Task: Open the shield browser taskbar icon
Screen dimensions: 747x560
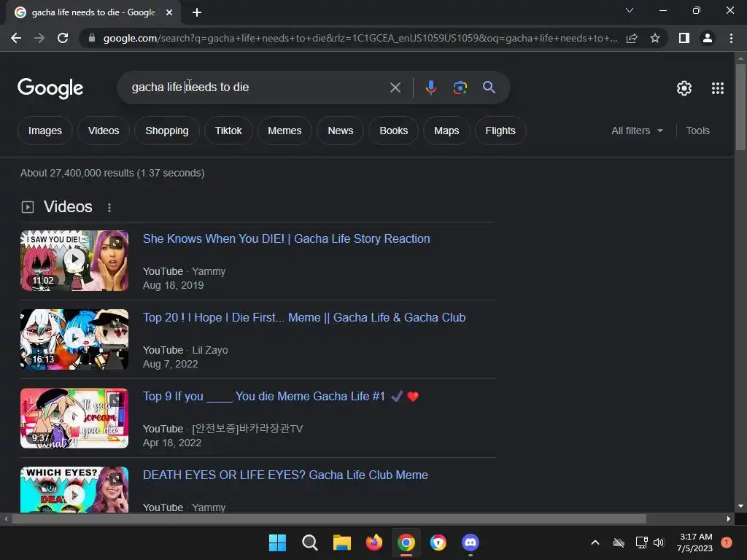Action: click(x=438, y=542)
